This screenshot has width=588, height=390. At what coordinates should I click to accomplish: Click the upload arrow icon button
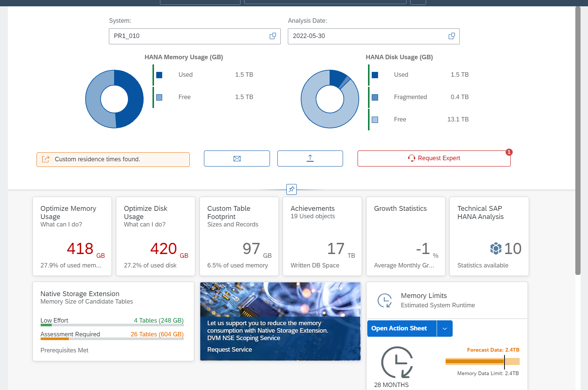[x=310, y=159]
